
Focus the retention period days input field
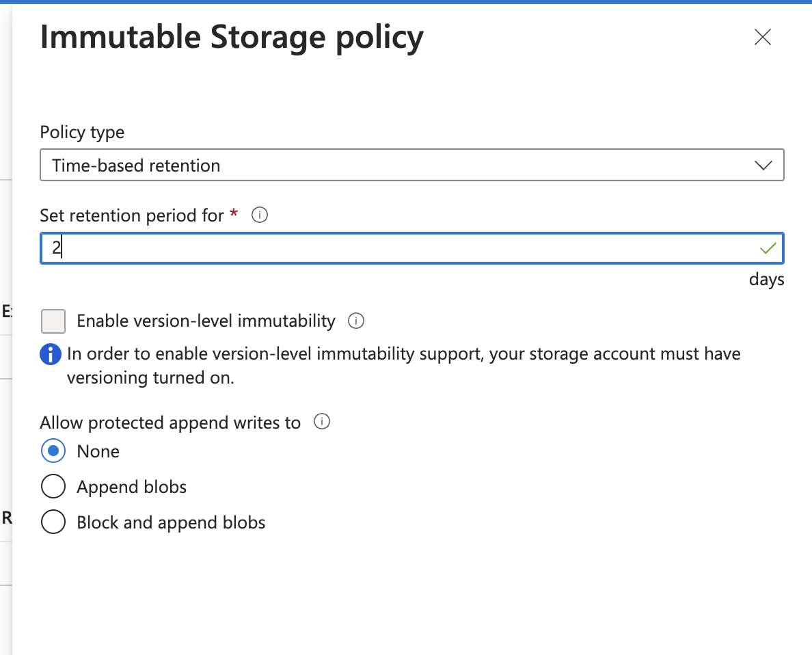[x=396, y=248]
